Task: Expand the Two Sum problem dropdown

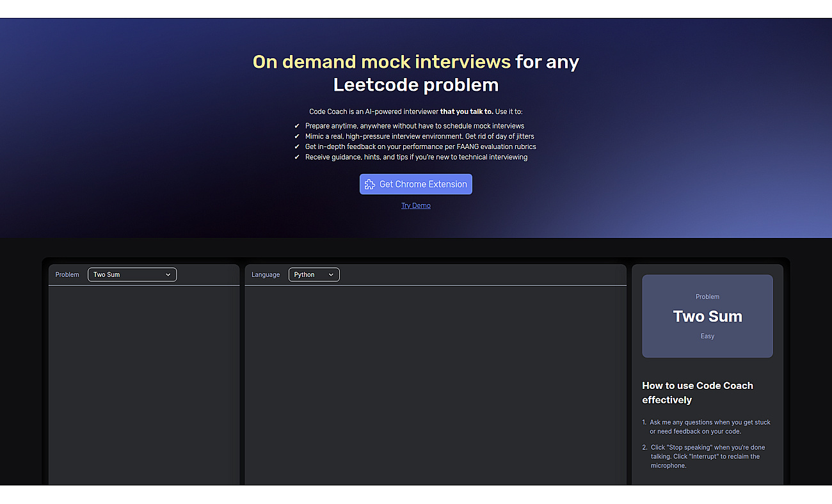Action: [x=132, y=274]
